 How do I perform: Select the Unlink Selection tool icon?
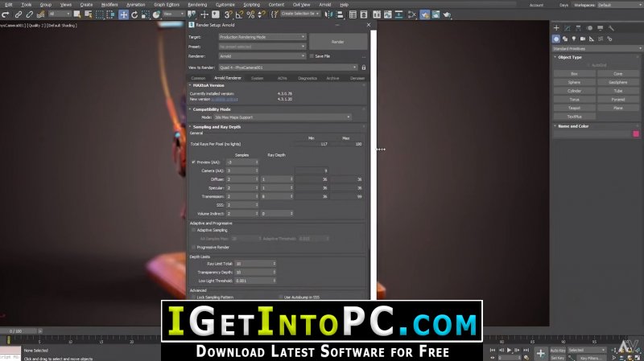[x=30, y=14]
